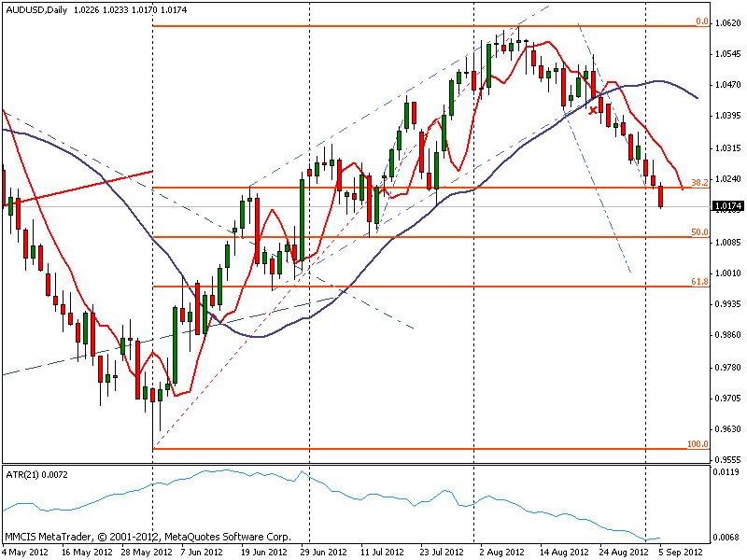Click price scale value 1.0620
The height and width of the screenshot is (560, 747).
click(x=728, y=22)
